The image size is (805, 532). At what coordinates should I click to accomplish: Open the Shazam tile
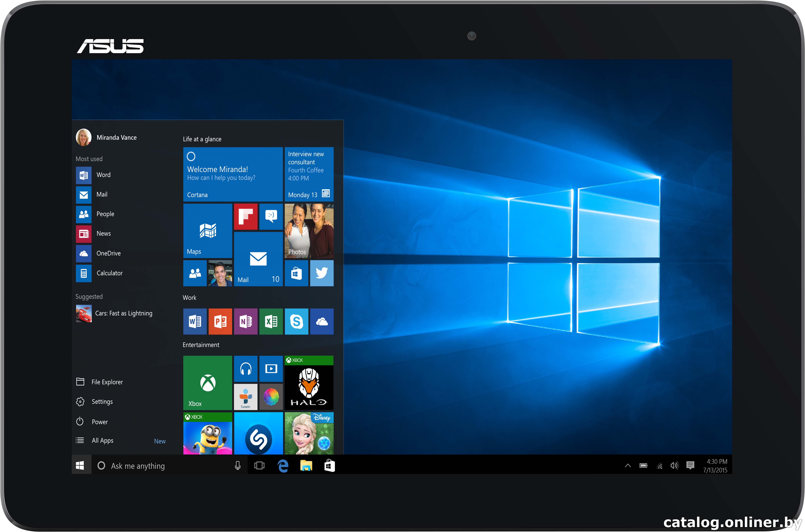pyautogui.click(x=258, y=433)
